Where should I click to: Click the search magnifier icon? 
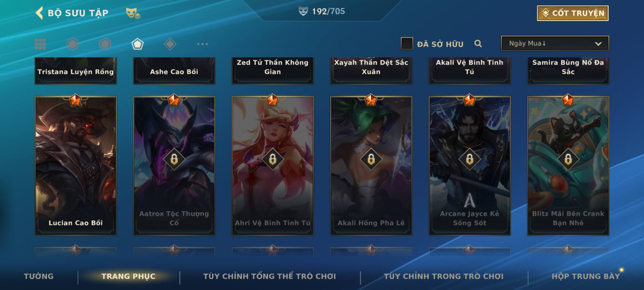[478, 44]
